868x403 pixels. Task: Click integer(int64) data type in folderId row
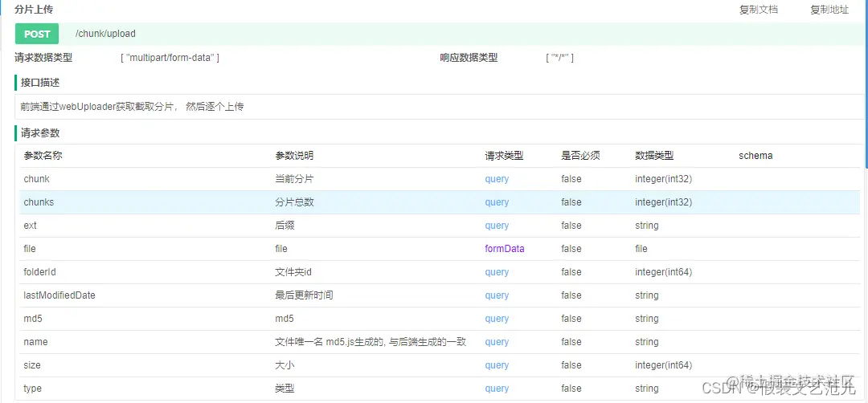(664, 272)
